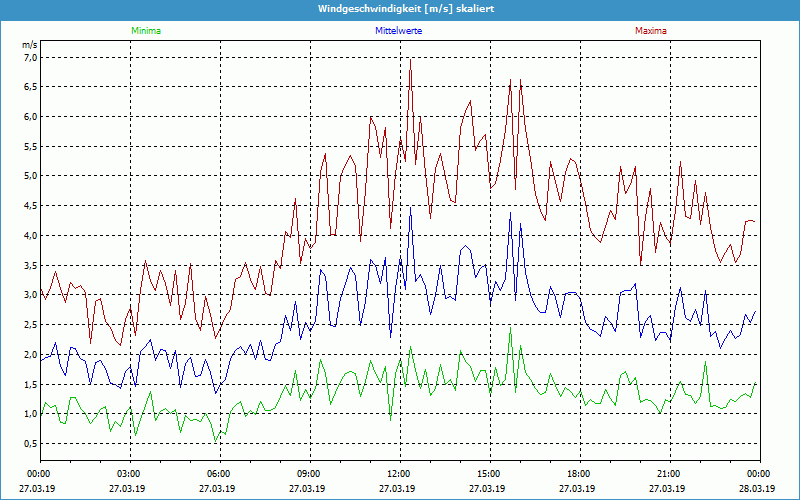Click the 2,0 y-axis tick label
This screenshot has width=800, height=500.
tap(29, 354)
